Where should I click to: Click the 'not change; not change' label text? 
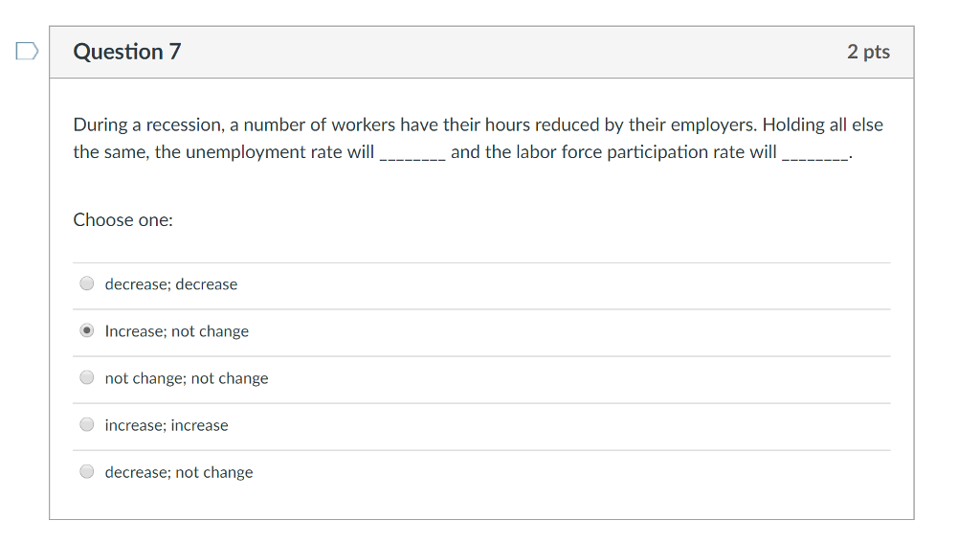coord(187,378)
